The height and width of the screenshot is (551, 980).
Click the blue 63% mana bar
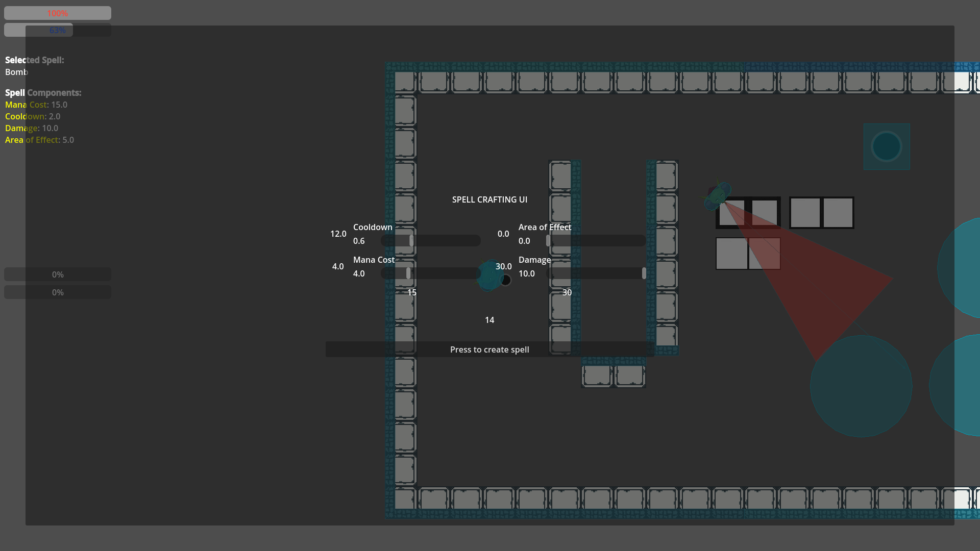click(x=58, y=30)
